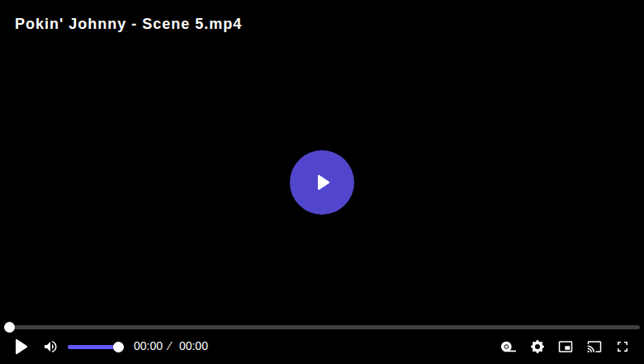Mute audio using the speaker icon
This screenshot has height=364, width=644.
[x=50, y=347]
